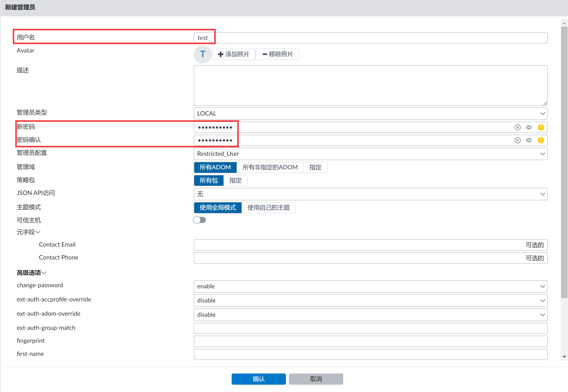Click the 确认 button
The height and width of the screenshot is (392, 568).
tap(259, 379)
